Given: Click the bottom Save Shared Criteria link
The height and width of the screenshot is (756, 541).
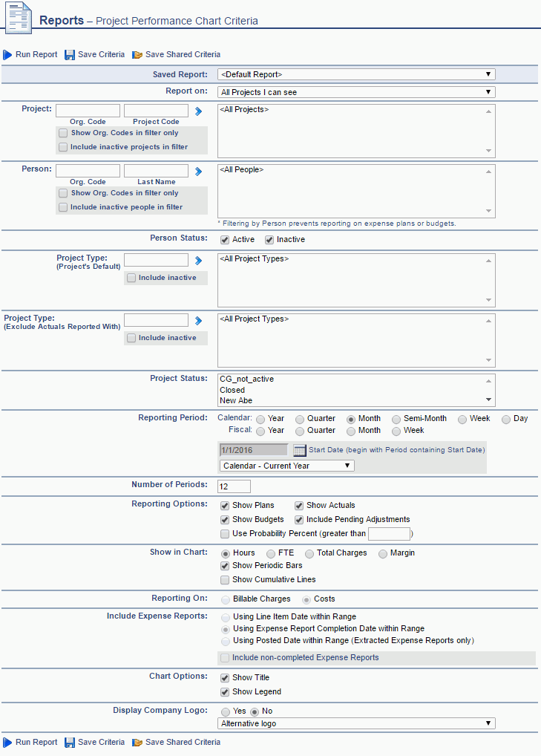Looking at the screenshot, I should pyautogui.click(x=182, y=743).
